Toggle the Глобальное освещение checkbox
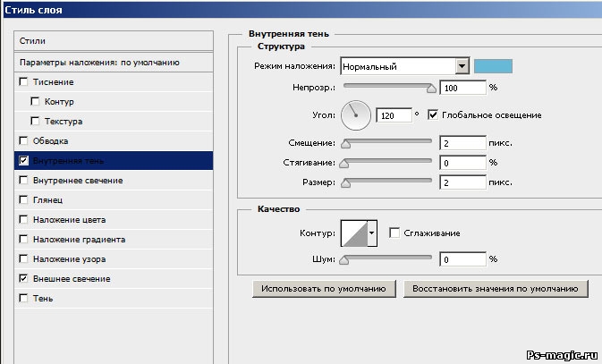Image resolution: width=602 pixels, height=364 pixels. tap(434, 115)
